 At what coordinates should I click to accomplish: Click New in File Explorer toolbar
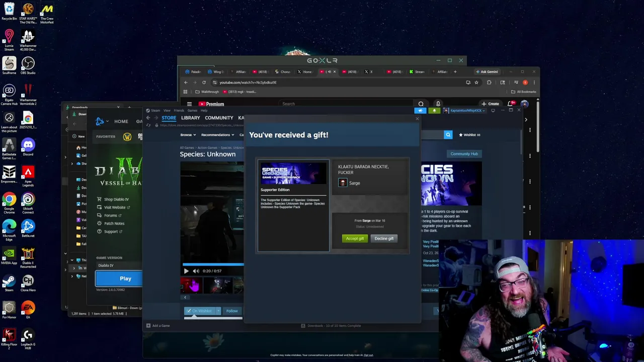point(78,136)
